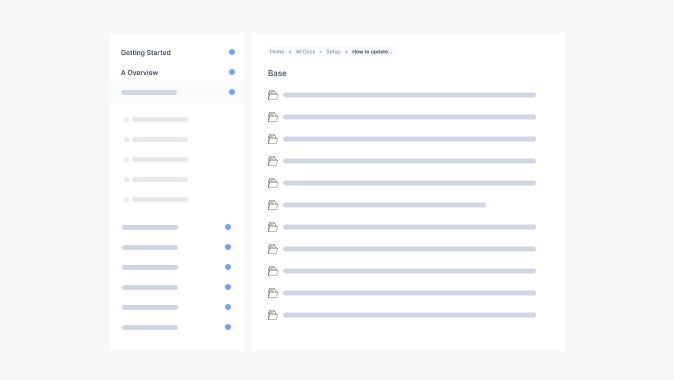
Task: Go to the Setup breadcrumb
Action: (333, 52)
